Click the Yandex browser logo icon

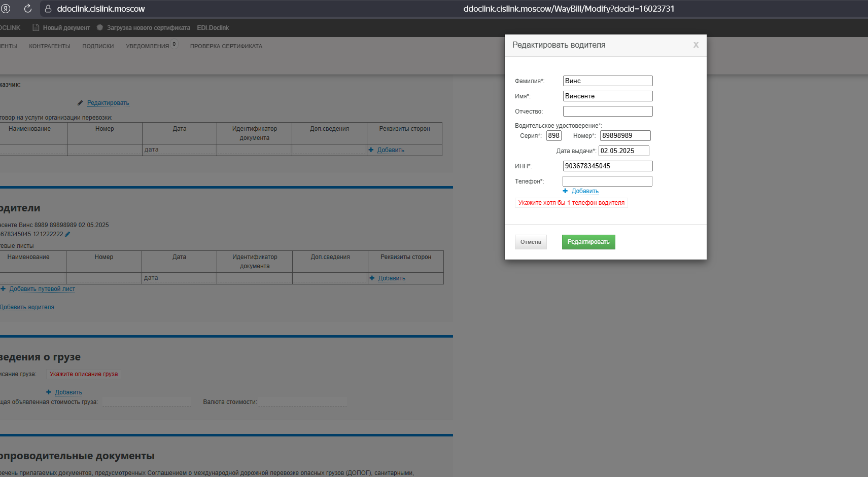[x=6, y=9]
